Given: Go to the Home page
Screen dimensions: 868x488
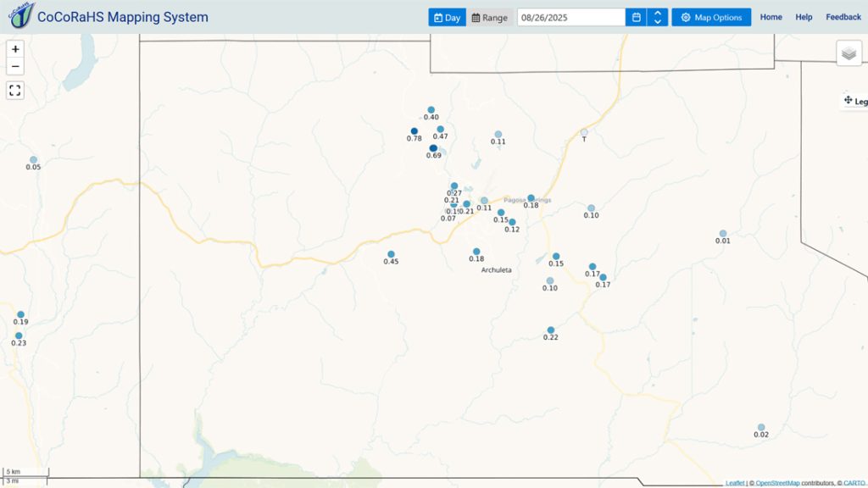Looking at the screenshot, I should click(771, 17).
